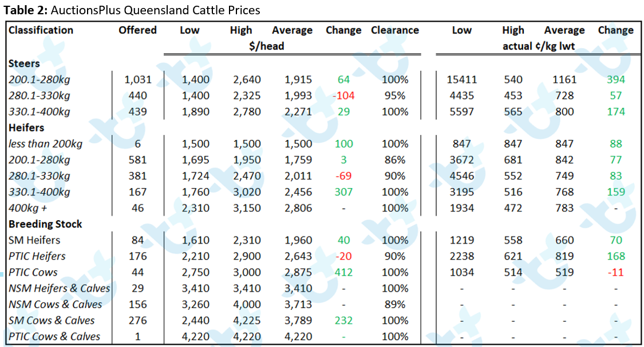Click the 'less than 200kg' row label
The height and width of the screenshot is (347, 644).
(46, 144)
